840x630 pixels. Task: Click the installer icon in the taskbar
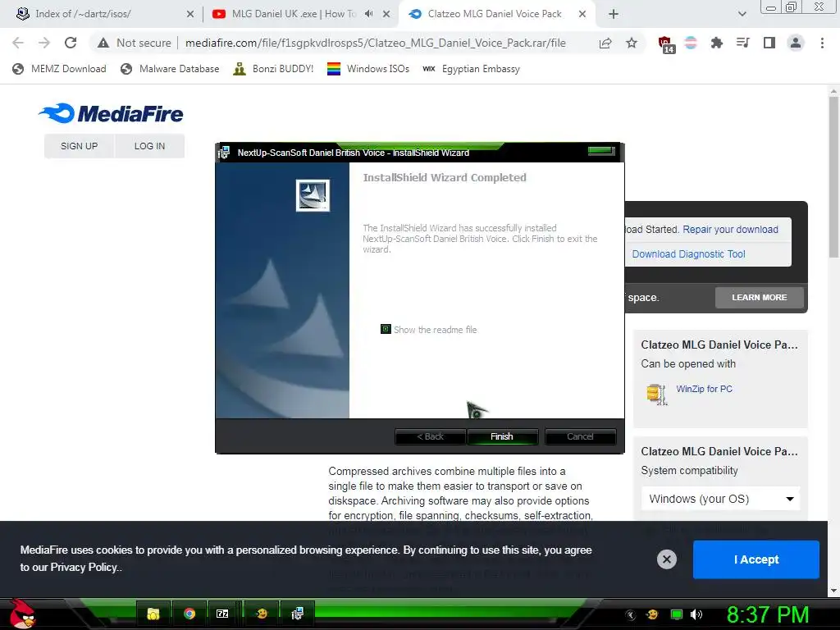[297, 614]
